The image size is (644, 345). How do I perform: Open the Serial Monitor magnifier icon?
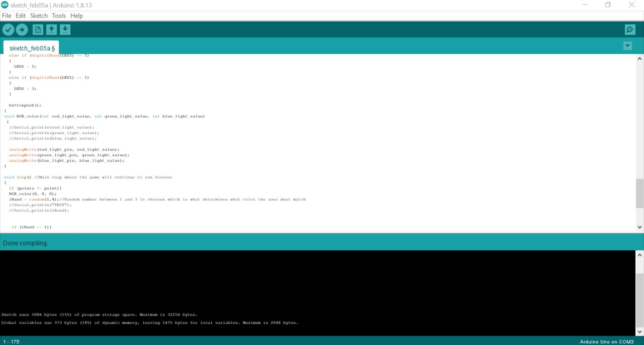click(x=630, y=30)
